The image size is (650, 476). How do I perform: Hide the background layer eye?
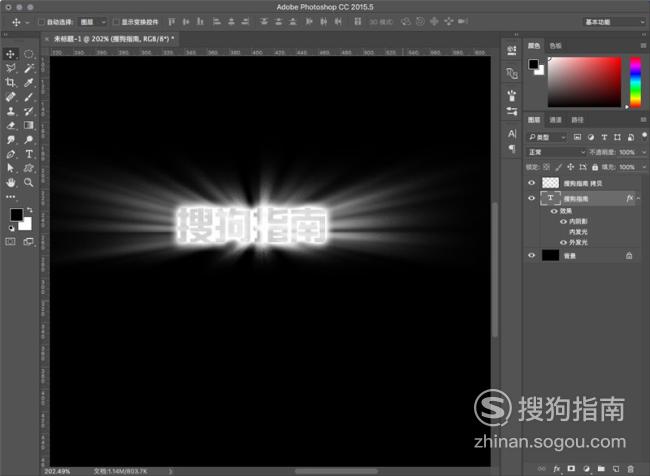coord(531,255)
